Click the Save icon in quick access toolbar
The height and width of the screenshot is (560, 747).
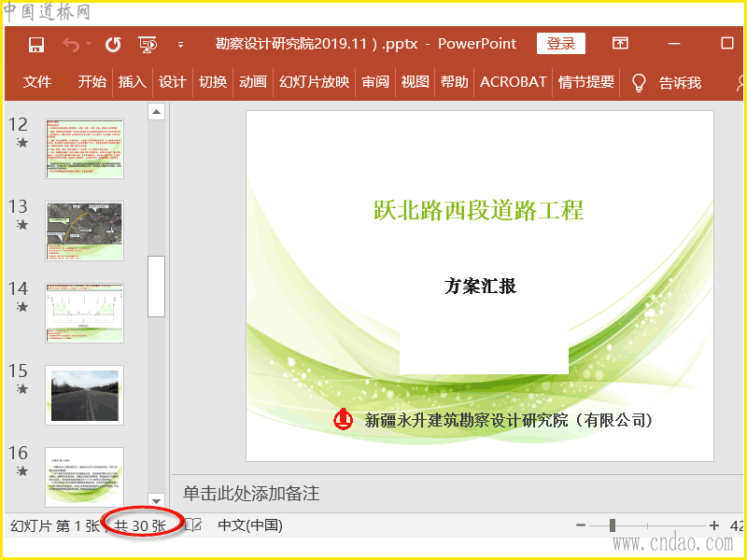pyautogui.click(x=36, y=45)
